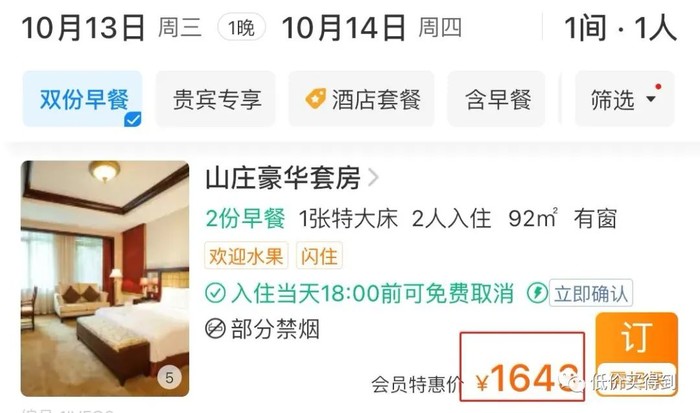This screenshot has width=700, height=413.
Task: Change the 1间 · 1人 room guest selection
Action: (621, 28)
